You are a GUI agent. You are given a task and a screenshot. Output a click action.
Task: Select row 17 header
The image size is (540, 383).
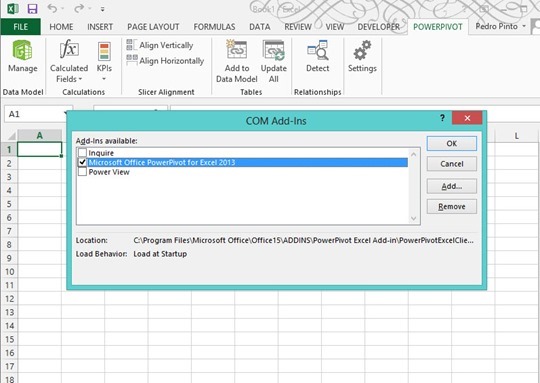click(x=9, y=366)
